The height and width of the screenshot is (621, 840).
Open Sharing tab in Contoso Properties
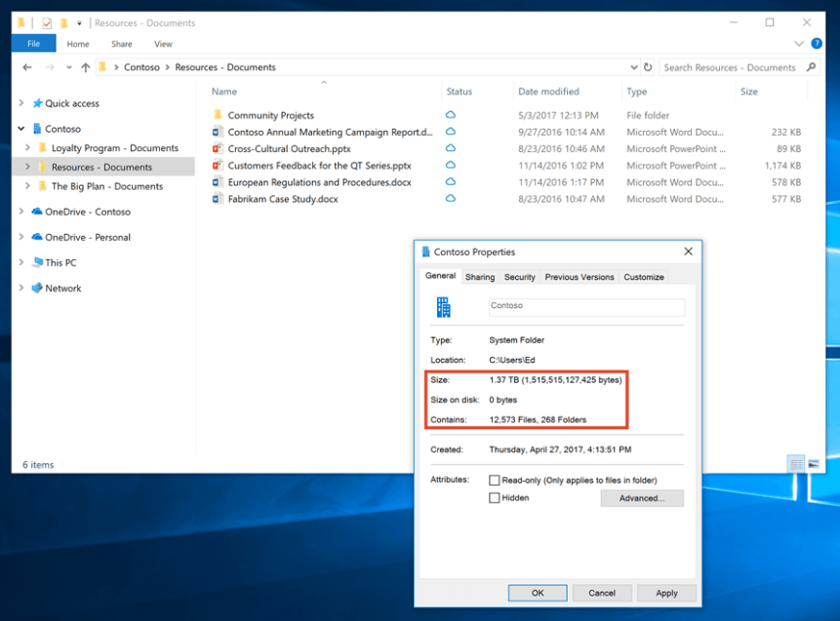coord(480,277)
